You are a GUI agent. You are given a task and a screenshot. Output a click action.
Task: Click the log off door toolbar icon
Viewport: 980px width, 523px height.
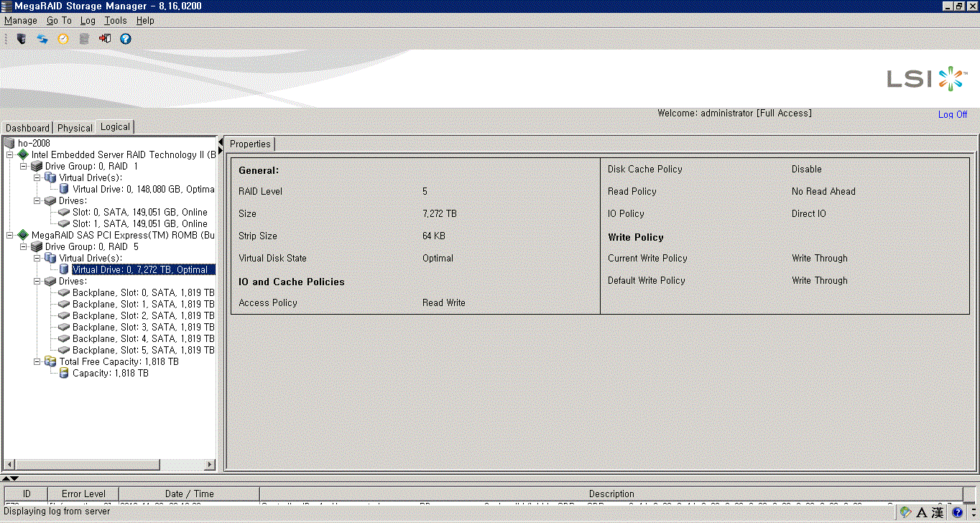tap(105, 39)
